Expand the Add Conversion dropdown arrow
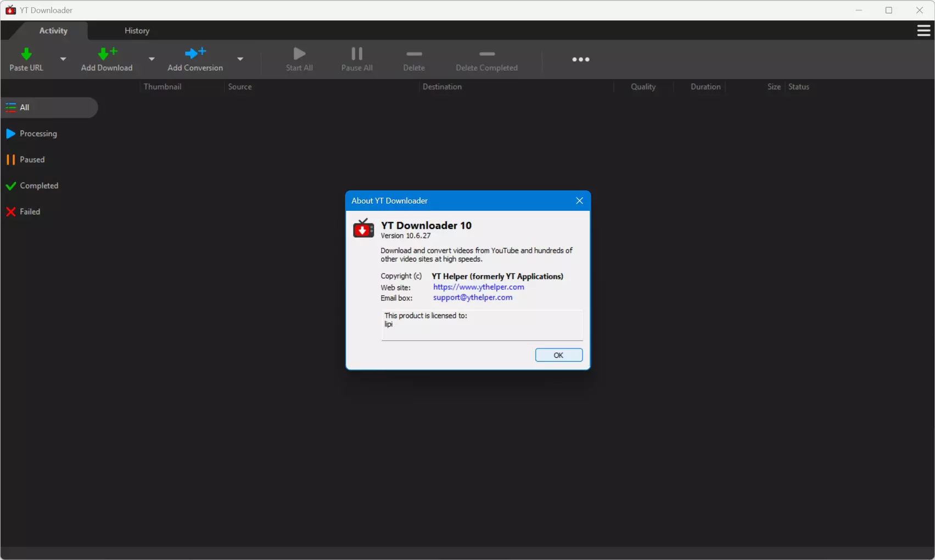 (240, 59)
